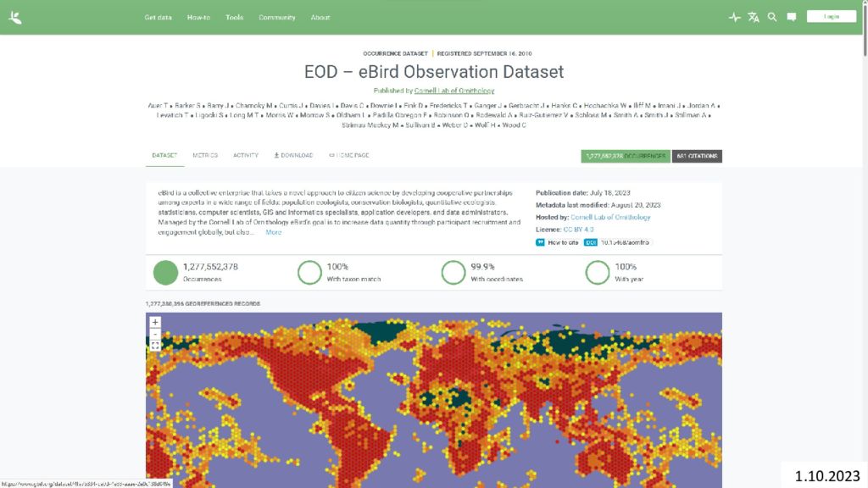
Task: Open the Home page tab
Action: click(x=349, y=156)
